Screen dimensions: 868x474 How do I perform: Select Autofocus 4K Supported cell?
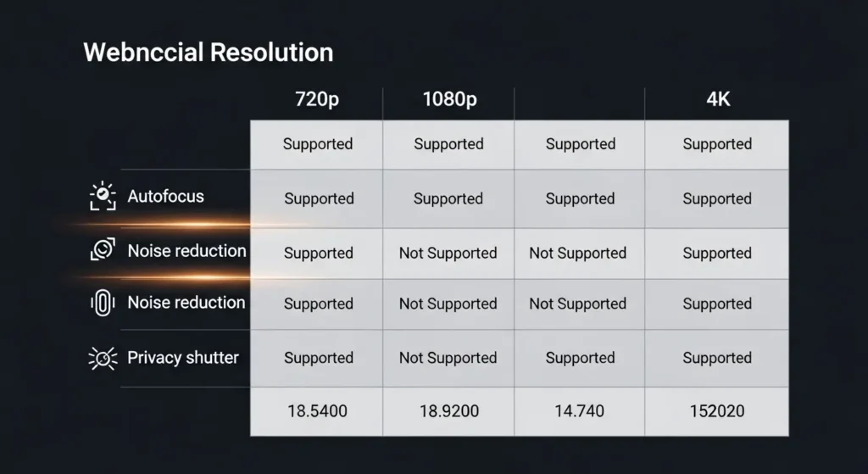click(717, 198)
